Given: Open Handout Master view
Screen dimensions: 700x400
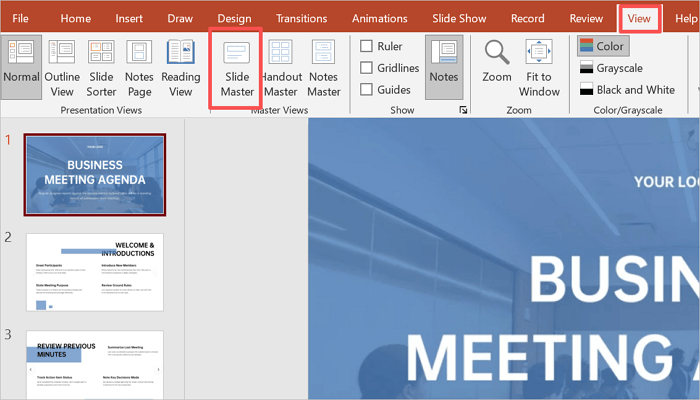Looking at the screenshot, I should pyautogui.click(x=281, y=68).
